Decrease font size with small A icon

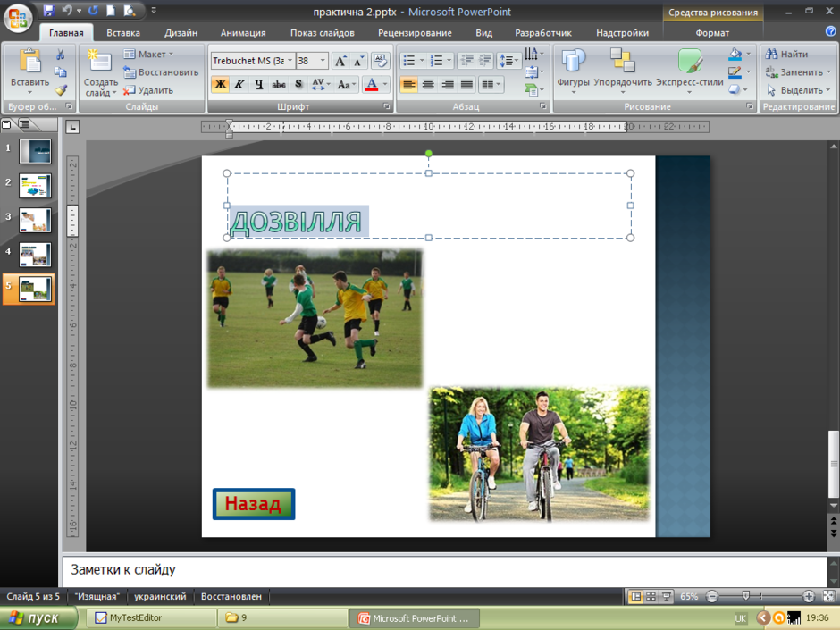coord(359,61)
